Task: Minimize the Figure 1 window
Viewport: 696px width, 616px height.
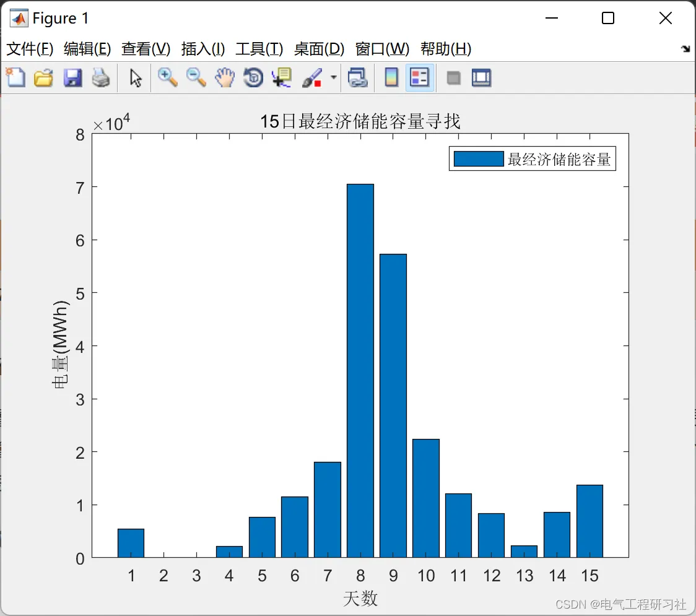Action: (x=551, y=18)
